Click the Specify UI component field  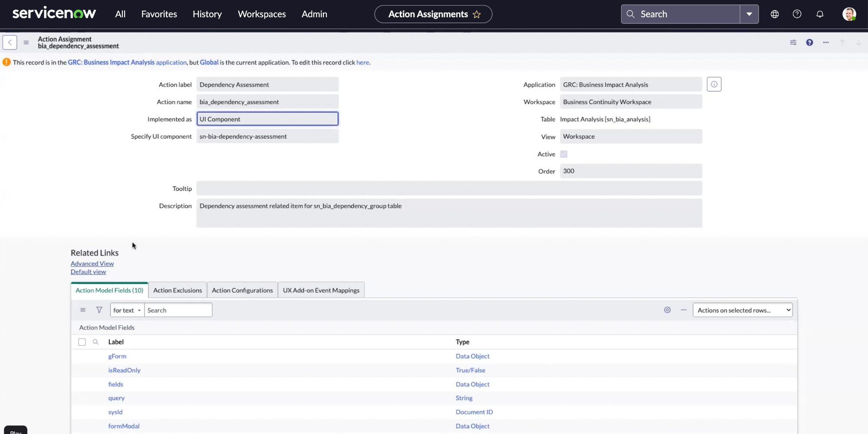(267, 136)
